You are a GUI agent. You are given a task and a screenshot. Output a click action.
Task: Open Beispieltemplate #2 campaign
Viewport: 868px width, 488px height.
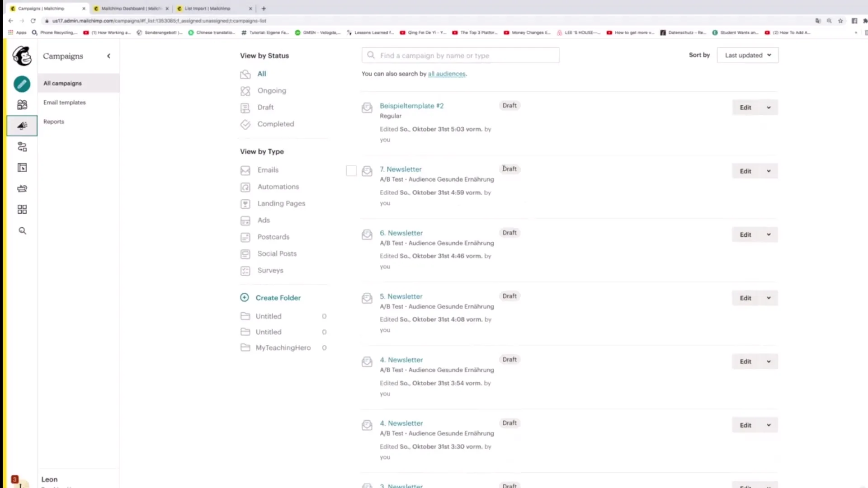(411, 106)
